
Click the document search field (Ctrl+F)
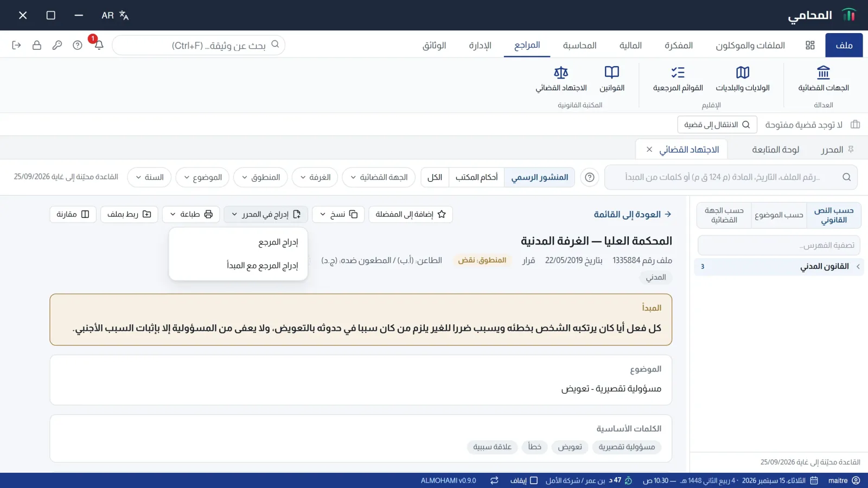coord(199,45)
